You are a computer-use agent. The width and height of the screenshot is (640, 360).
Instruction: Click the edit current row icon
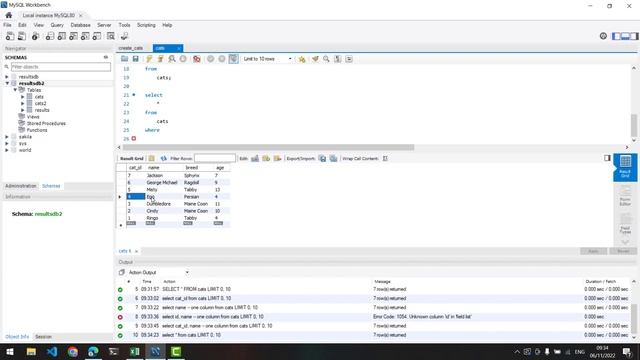[255, 158]
